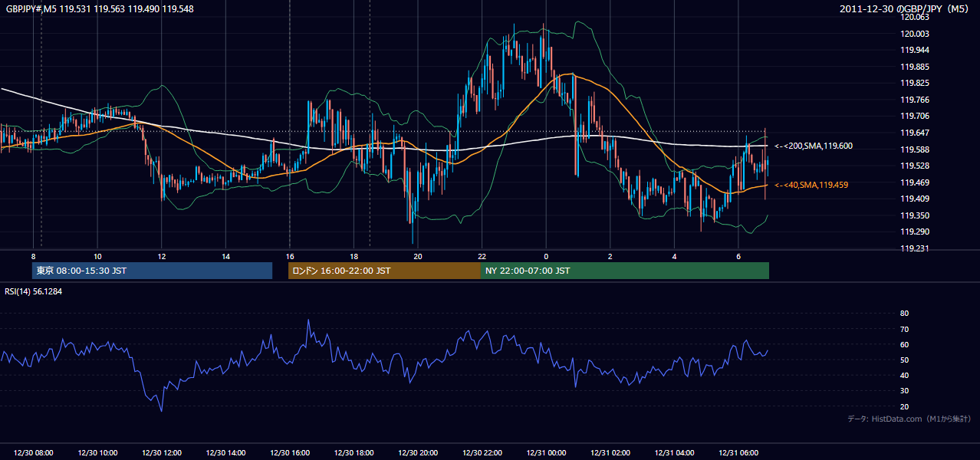Select the 119.231 price axis value
The width and height of the screenshot is (980, 460).
tap(916, 248)
